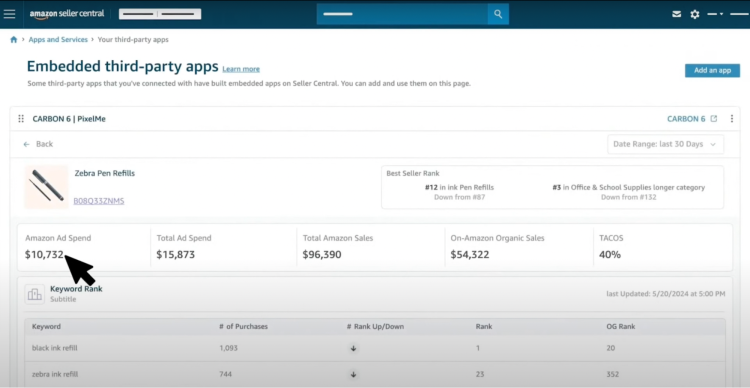Click the # Rank Up/Down column header
750x388 pixels.
coord(375,326)
